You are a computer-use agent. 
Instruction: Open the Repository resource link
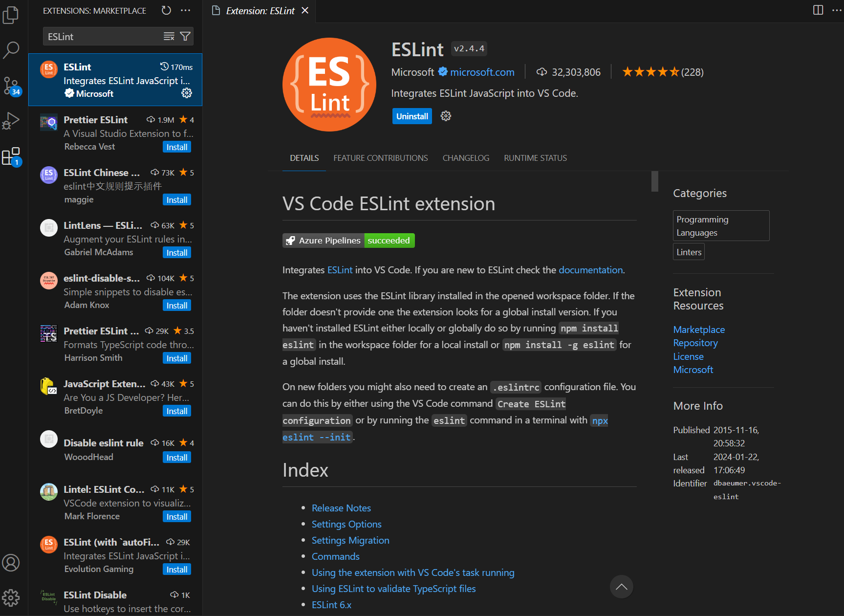695,343
